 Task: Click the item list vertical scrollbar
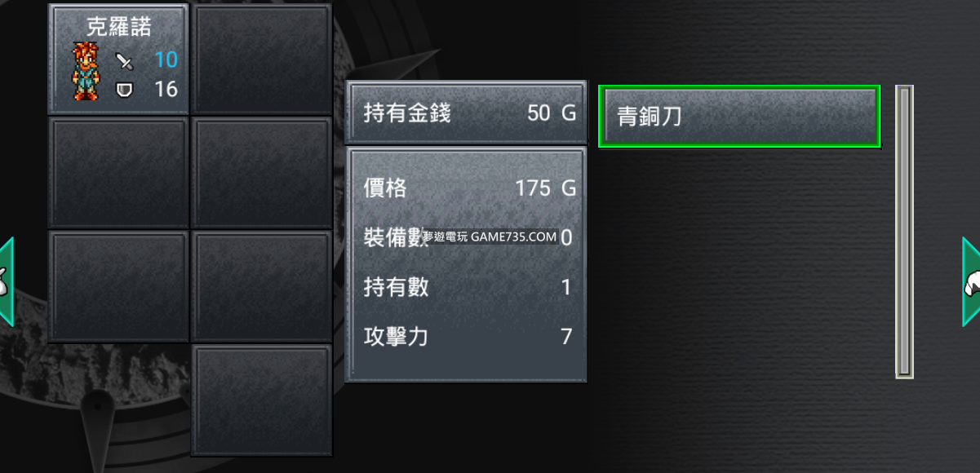(904, 232)
